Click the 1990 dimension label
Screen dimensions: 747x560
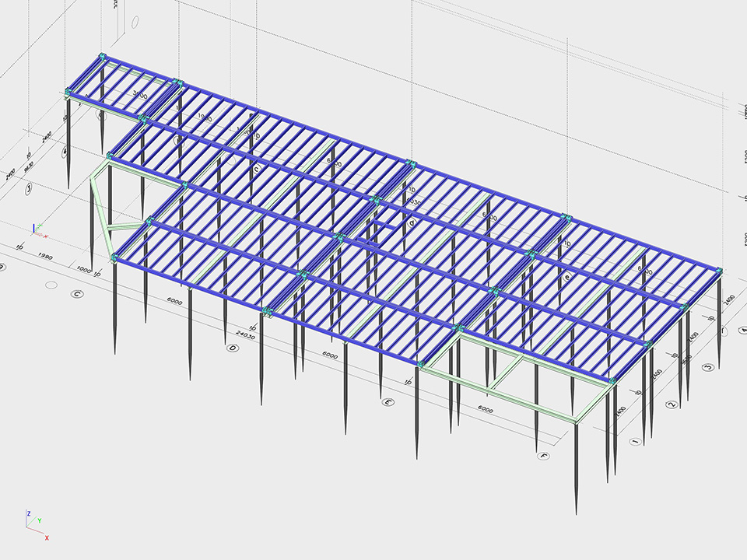pos(44,257)
